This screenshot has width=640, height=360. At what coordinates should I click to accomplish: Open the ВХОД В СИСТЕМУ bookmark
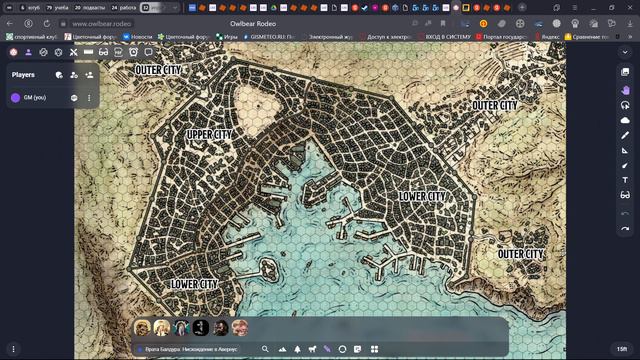(444, 37)
